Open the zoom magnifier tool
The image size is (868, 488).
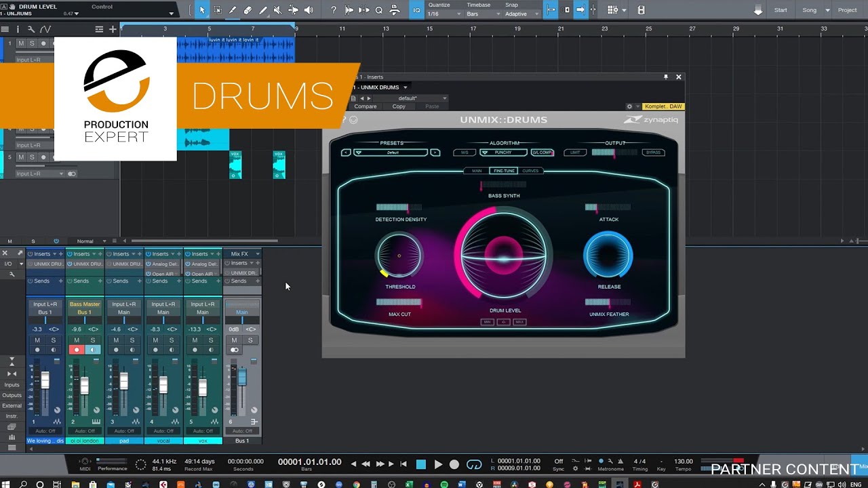[x=379, y=10]
